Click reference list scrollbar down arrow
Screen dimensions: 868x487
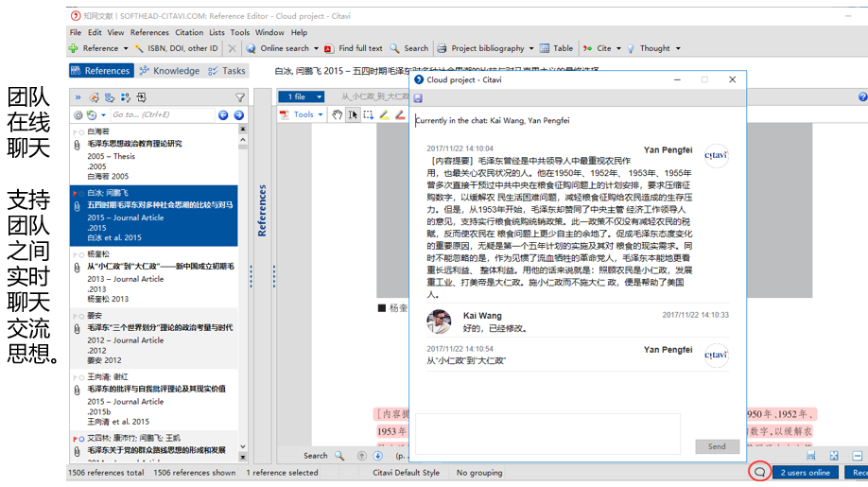242,446
